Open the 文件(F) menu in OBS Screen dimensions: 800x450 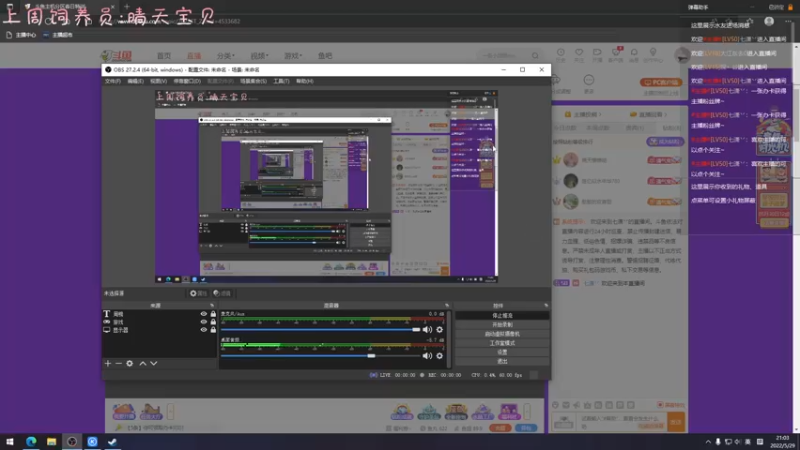click(113, 81)
